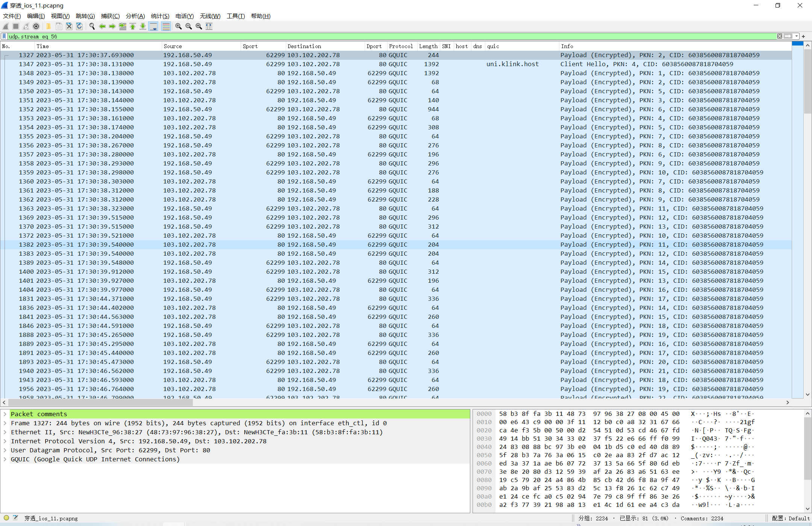Open the display filter history dropdown
This screenshot has width=812, height=526.
pos(797,36)
